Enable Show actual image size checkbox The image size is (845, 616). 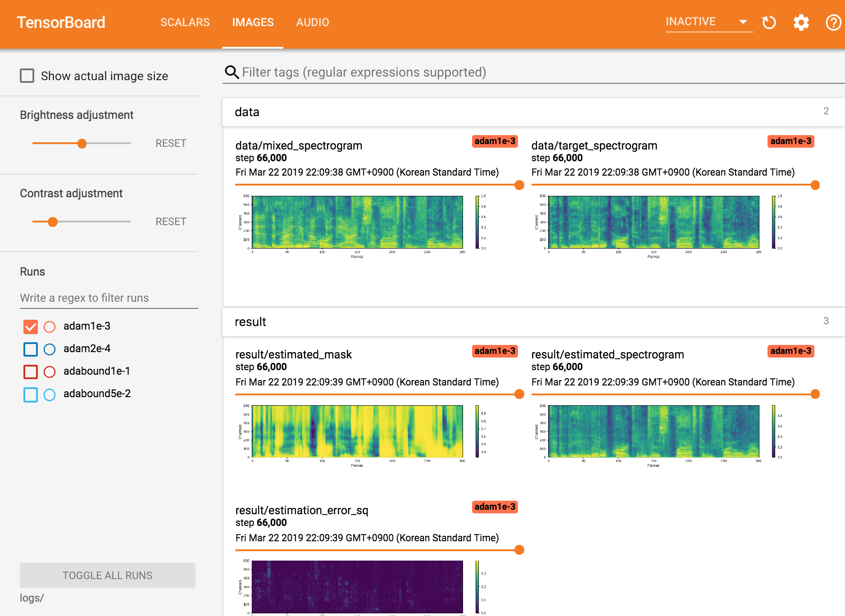[x=27, y=76]
